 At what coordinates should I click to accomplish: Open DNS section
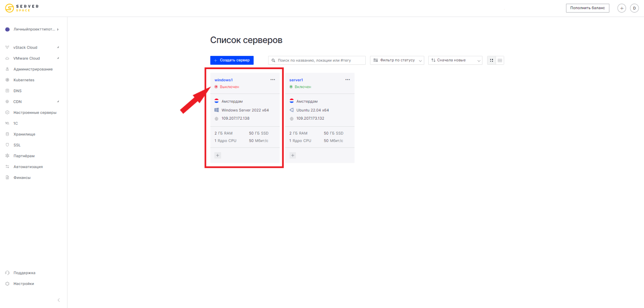pyautogui.click(x=18, y=91)
